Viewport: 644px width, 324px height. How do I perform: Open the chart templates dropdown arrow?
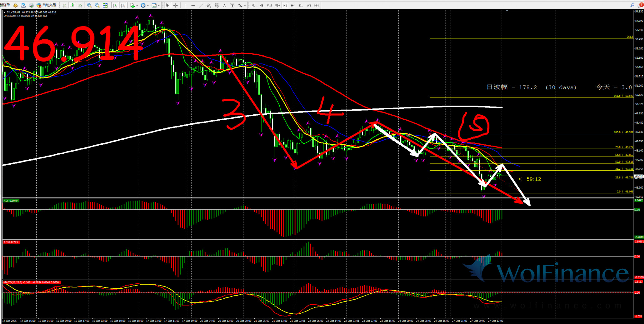pos(159,5)
